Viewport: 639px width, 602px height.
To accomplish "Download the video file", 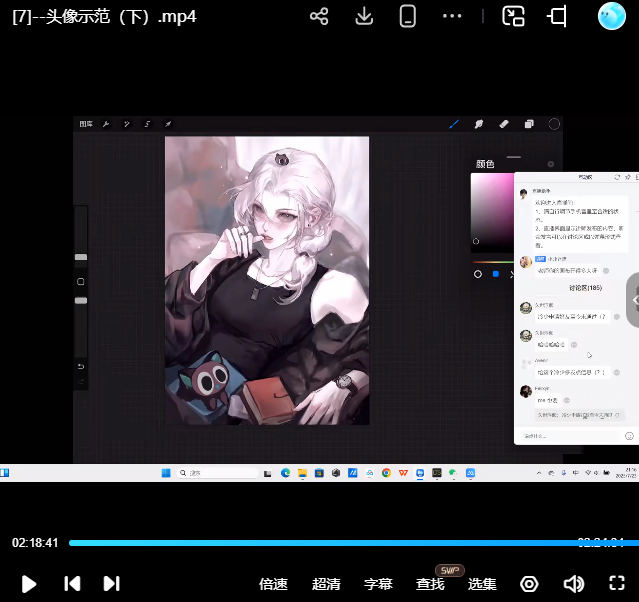I will 364,17.
